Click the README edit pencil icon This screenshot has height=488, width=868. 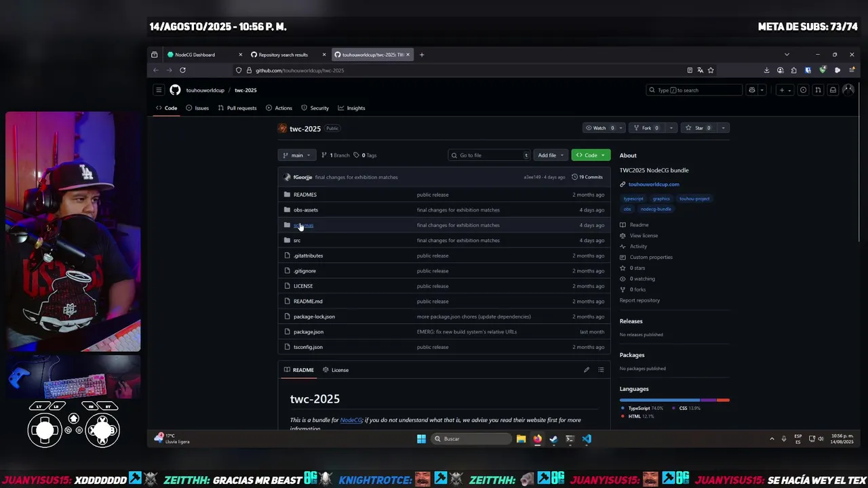coord(587,370)
